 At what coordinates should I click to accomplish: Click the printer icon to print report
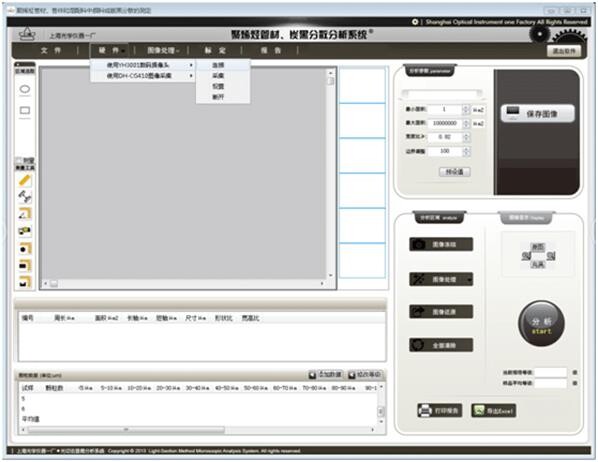[x=425, y=410]
